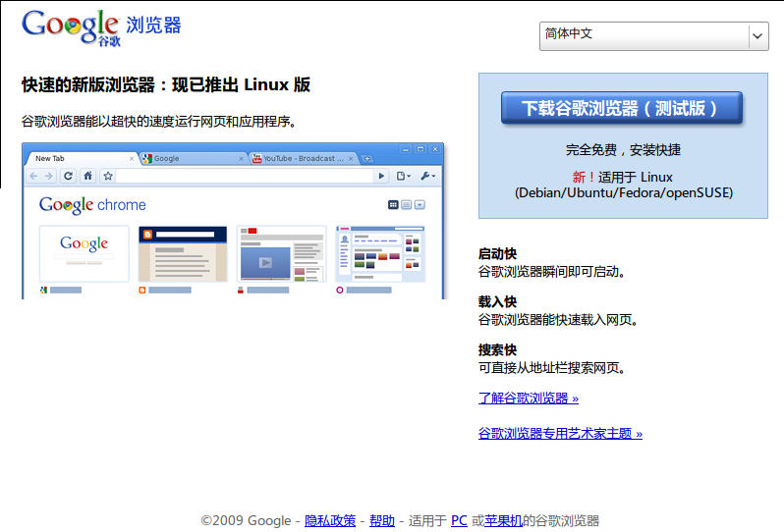Click the fourth thumbnail with colored tiles
Screen dimensions: 784x532
[380, 254]
